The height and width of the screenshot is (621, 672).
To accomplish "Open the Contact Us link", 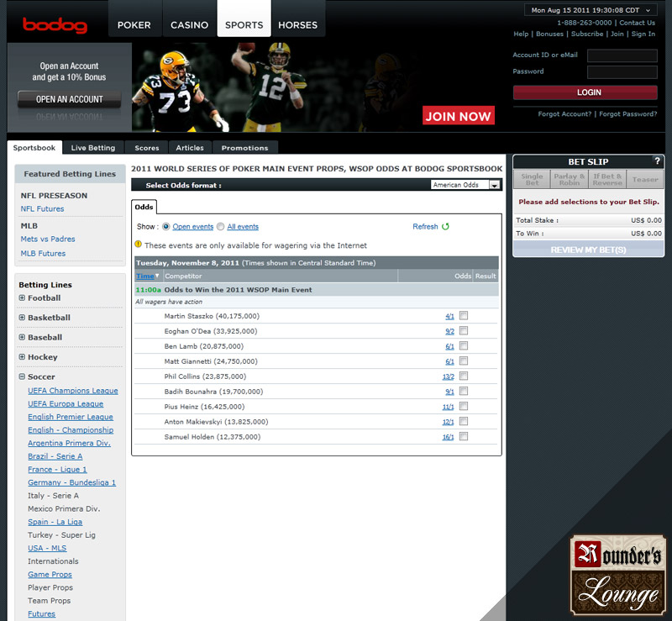I will (x=637, y=23).
